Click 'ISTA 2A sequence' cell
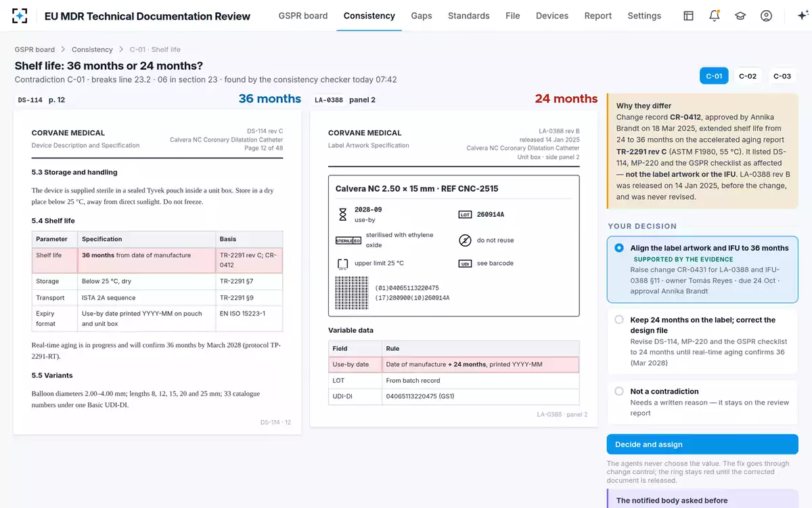This screenshot has height=508, width=812. [147, 298]
